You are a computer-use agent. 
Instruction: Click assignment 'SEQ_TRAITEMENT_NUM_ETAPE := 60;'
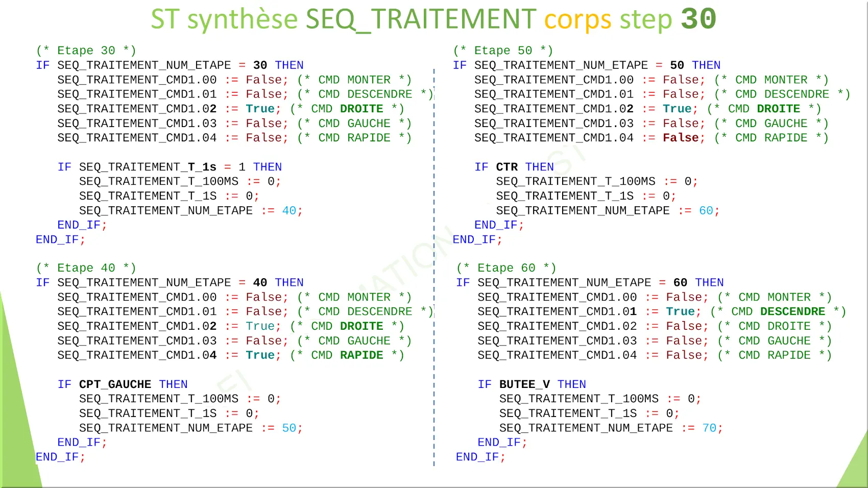[608, 211]
